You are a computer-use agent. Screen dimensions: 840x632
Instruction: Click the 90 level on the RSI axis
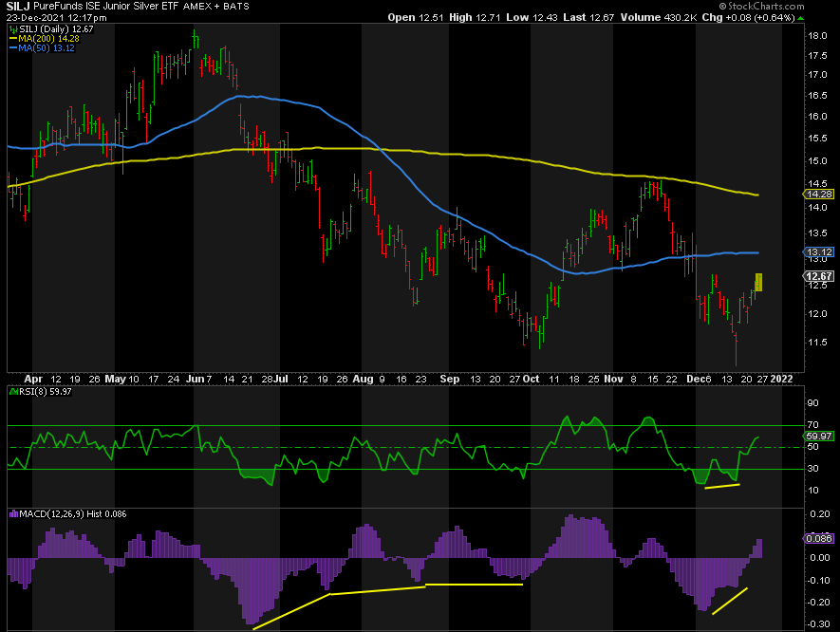(x=813, y=403)
